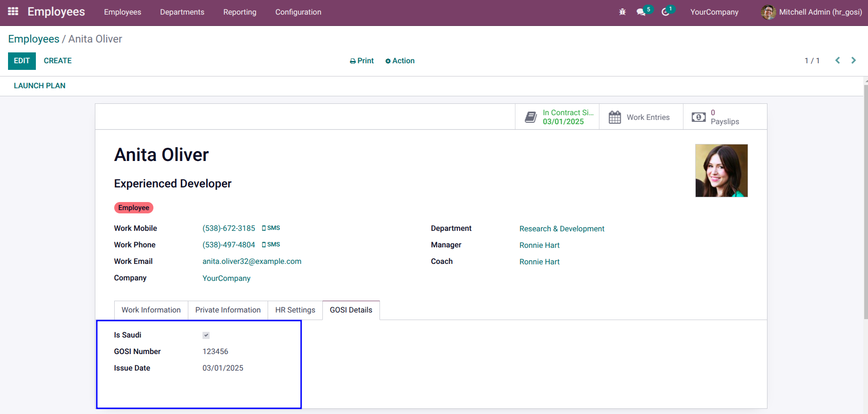Expand the Action dropdown menu

[400, 61]
